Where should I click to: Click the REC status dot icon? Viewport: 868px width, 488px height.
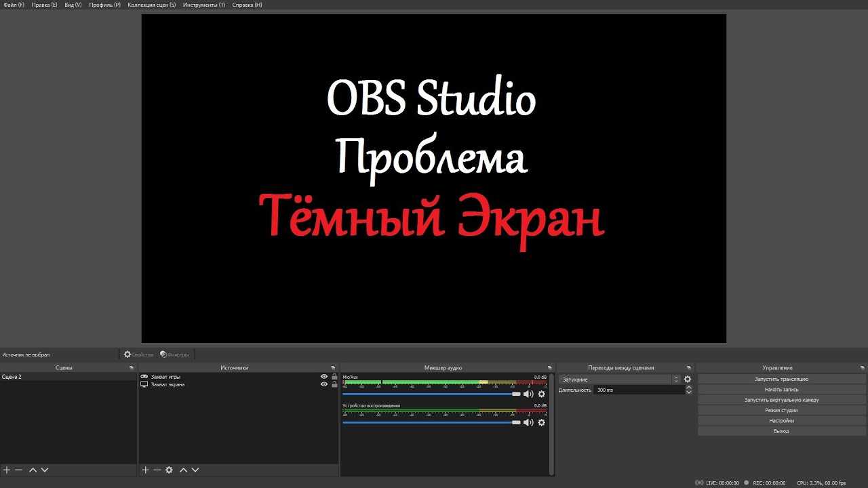coord(747,483)
